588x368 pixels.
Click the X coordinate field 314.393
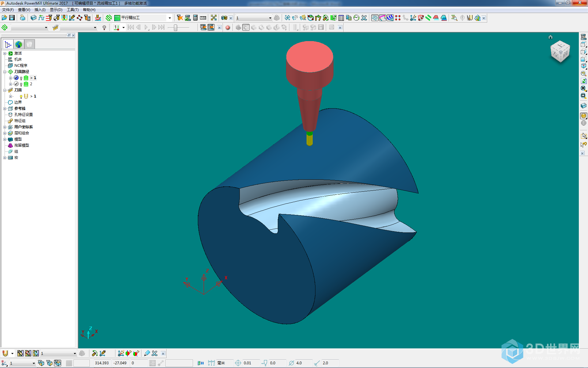tap(102, 363)
